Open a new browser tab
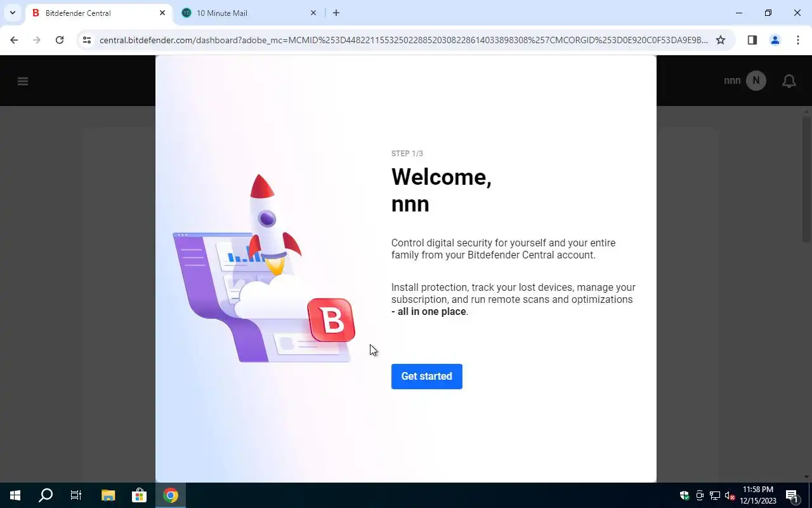 [336, 13]
